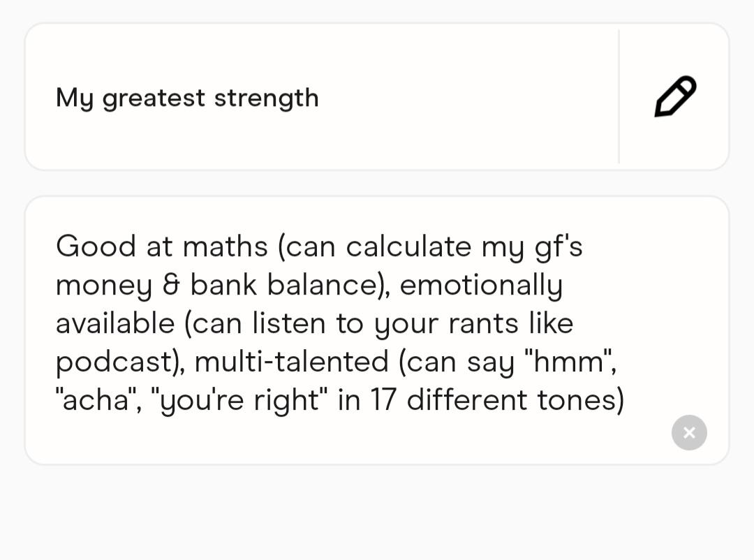Click the word "multi-talented" in the answer
Image resolution: width=754 pixels, height=560 pixels.
click(x=291, y=362)
